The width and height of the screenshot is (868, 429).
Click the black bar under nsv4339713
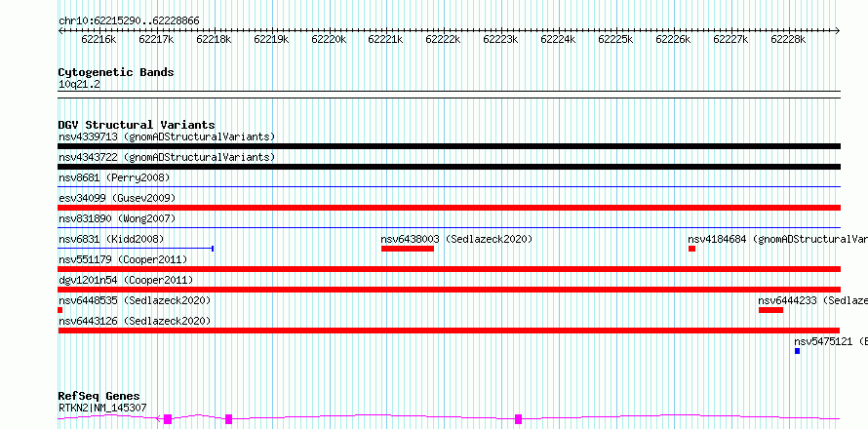pyautogui.click(x=449, y=146)
